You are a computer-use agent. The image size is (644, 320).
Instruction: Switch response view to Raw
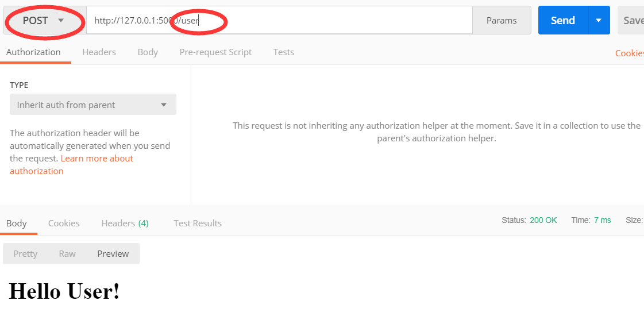(x=67, y=254)
